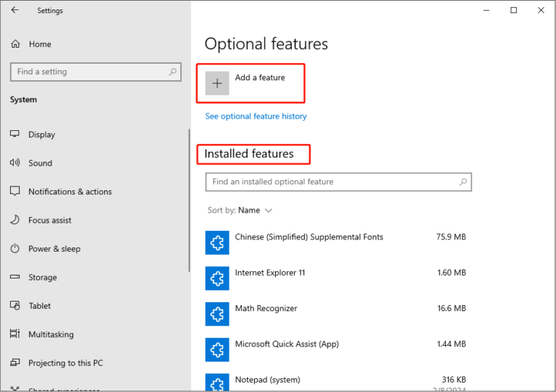Click the Focus assist moon icon

click(x=14, y=220)
